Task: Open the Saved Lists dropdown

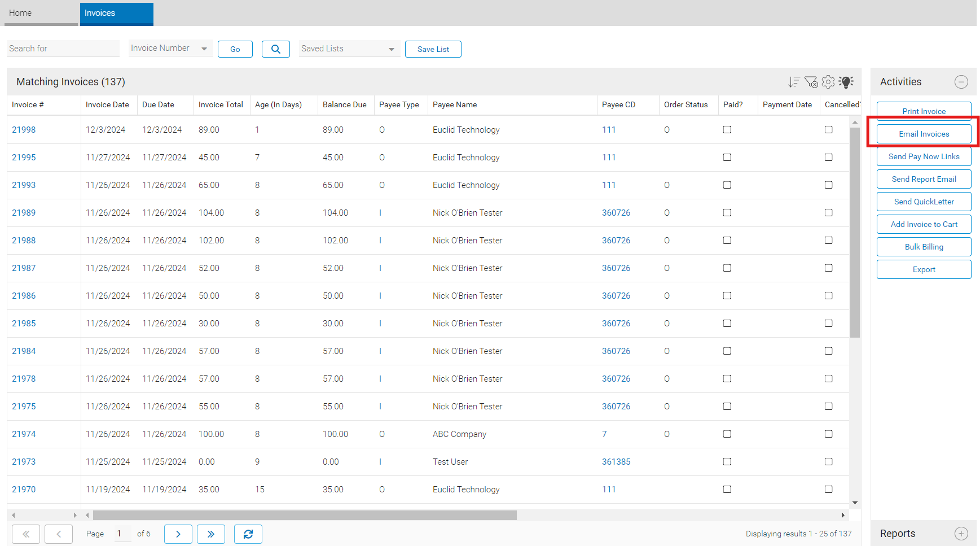Action: click(x=349, y=49)
